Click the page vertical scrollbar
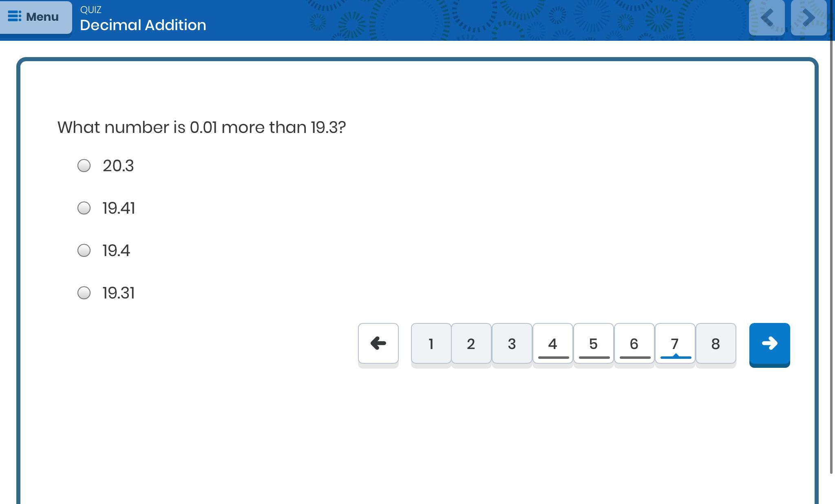 coord(832,245)
